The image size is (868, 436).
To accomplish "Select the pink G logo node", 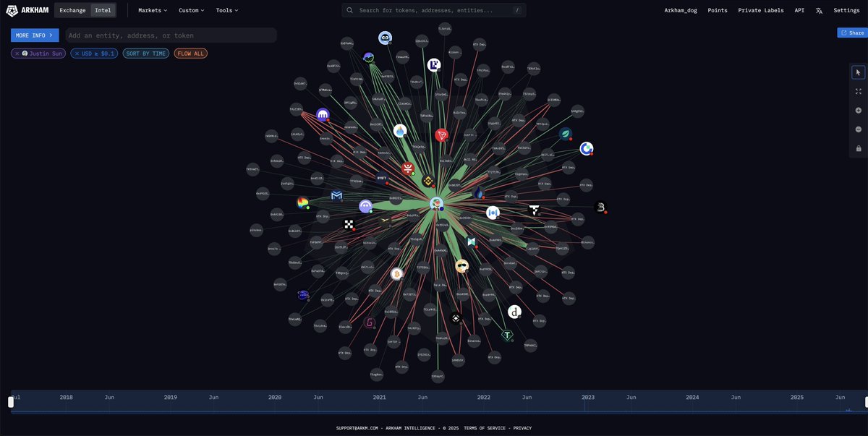I will 370,323.
